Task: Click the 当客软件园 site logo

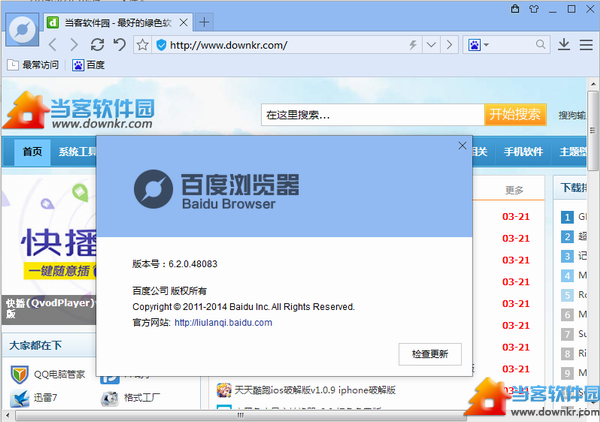Action: coord(80,110)
